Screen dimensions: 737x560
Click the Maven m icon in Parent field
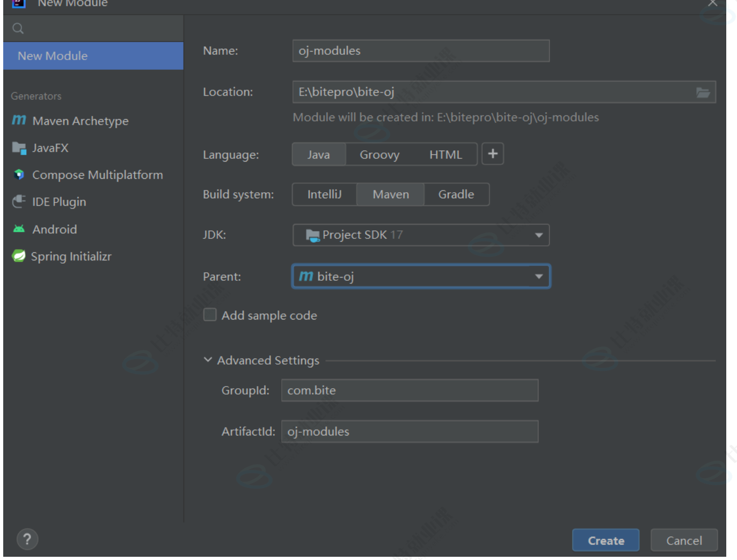point(306,276)
